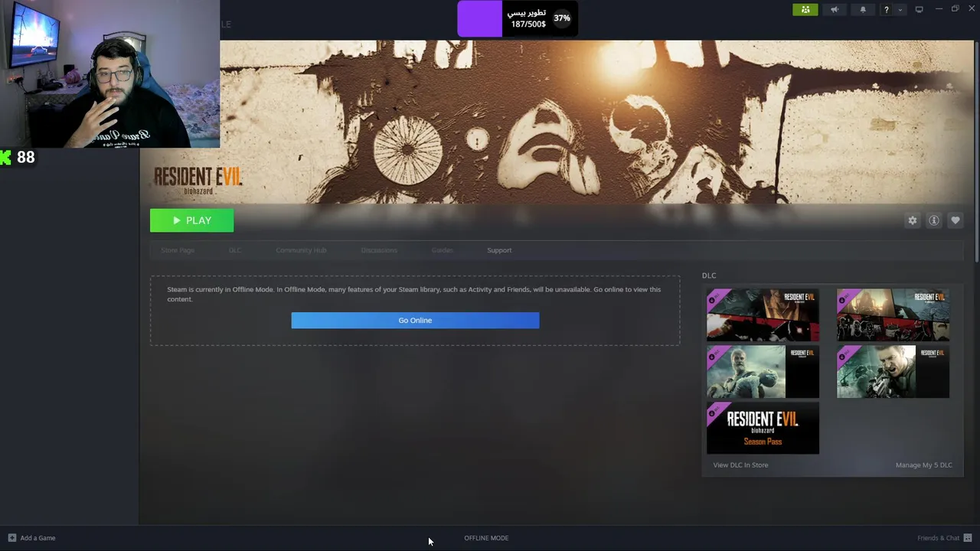This screenshot has width=980, height=551.
Task: Open the Store Page tab
Action: 178,250
